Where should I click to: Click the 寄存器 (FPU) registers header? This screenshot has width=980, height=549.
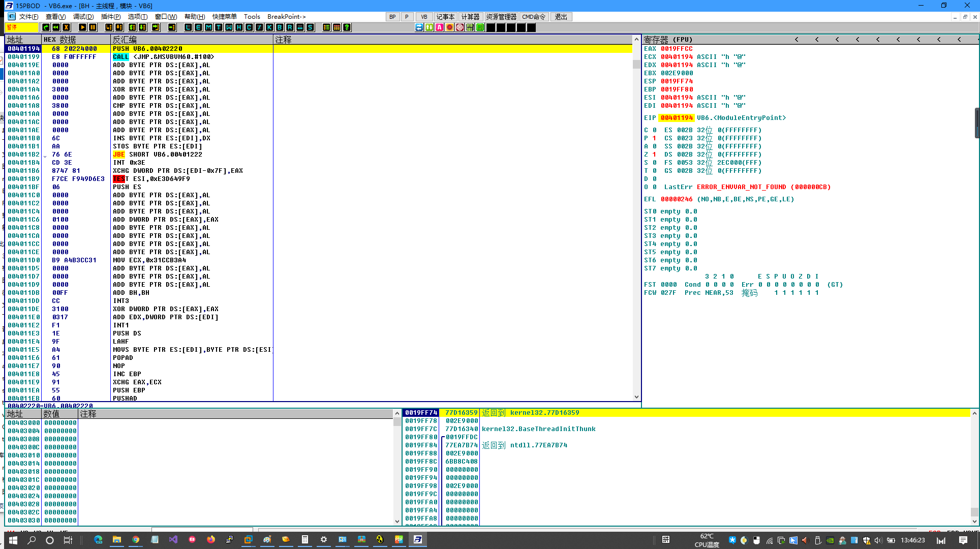point(667,39)
